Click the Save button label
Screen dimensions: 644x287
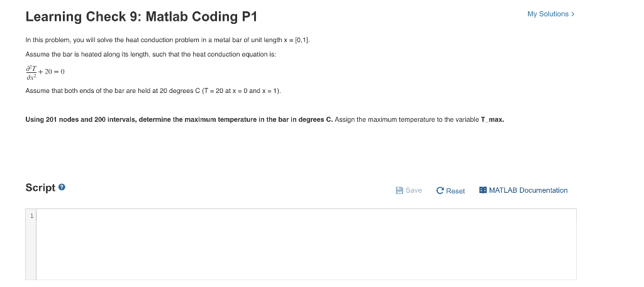click(414, 190)
